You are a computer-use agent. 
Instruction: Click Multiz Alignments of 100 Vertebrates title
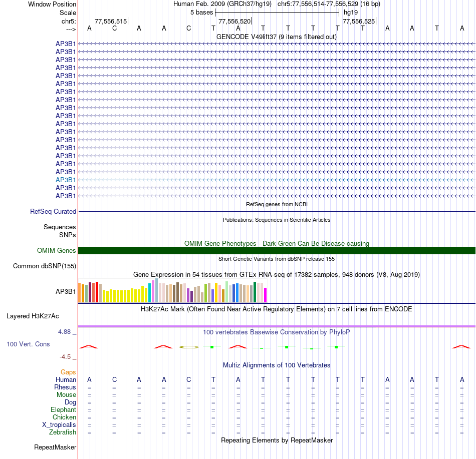pyautogui.click(x=277, y=365)
